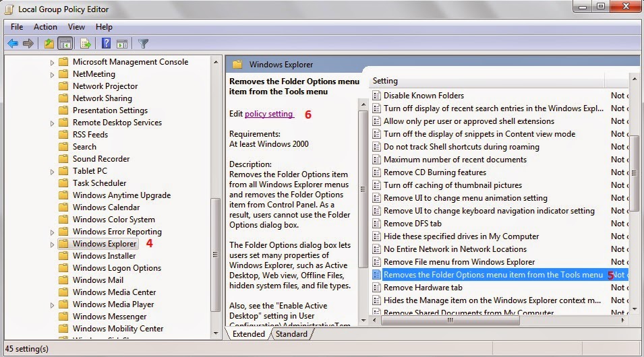Click the Up one level folder icon
This screenshot has height=357, width=644.
pyautogui.click(x=49, y=43)
